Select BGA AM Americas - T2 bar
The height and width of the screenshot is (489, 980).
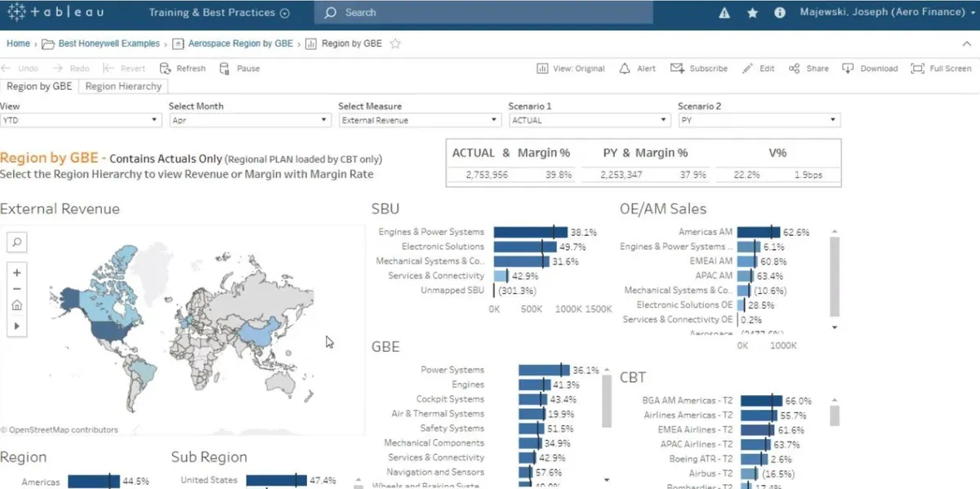(x=759, y=401)
